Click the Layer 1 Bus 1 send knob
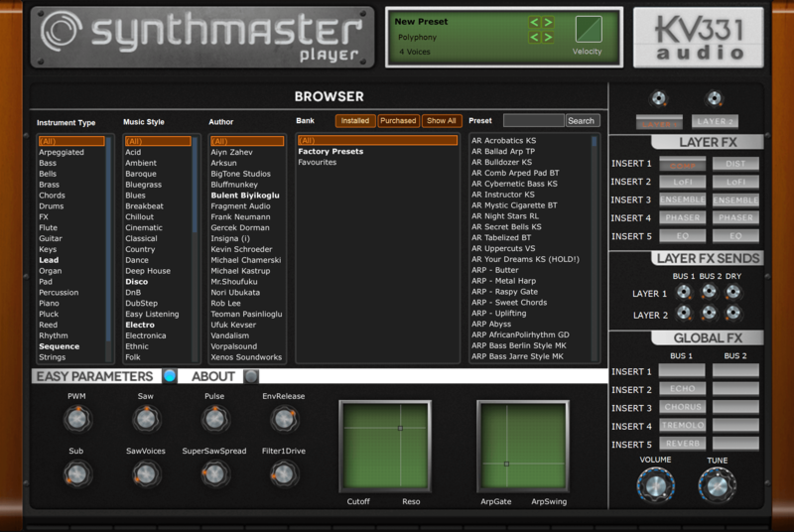The height and width of the screenshot is (532, 794). pyautogui.click(x=683, y=293)
